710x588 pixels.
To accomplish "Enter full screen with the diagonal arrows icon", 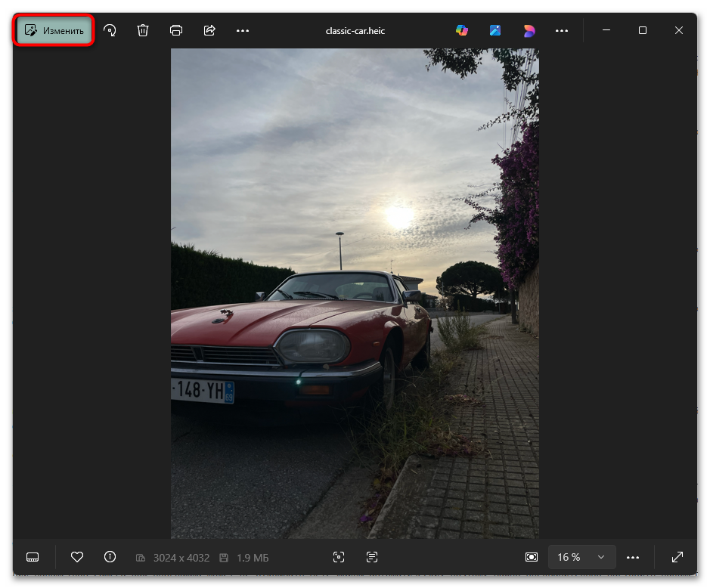I will [677, 557].
